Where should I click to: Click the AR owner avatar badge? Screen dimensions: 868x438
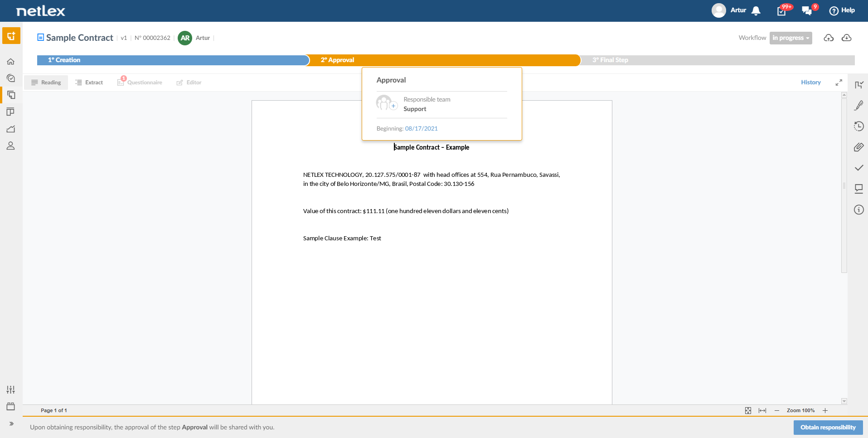coord(185,38)
